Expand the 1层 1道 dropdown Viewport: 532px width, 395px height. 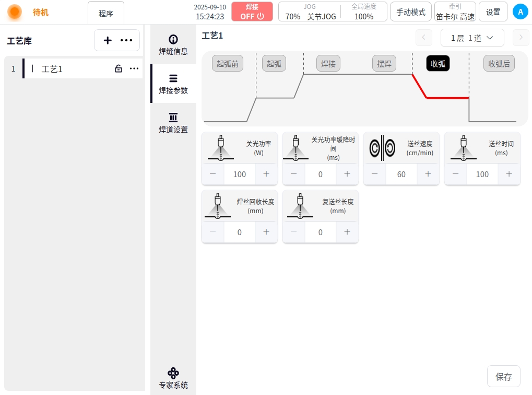coord(472,38)
